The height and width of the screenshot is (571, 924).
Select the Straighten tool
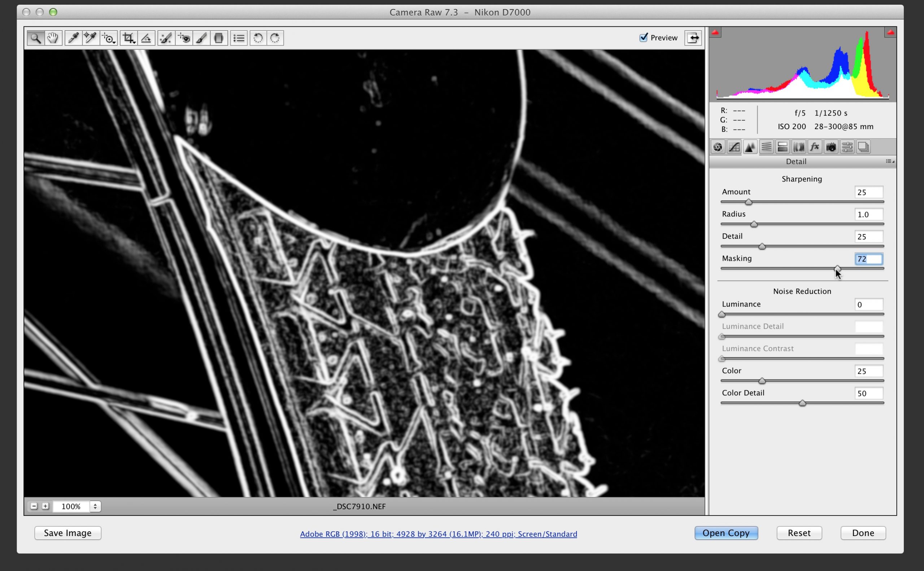pyautogui.click(x=146, y=38)
